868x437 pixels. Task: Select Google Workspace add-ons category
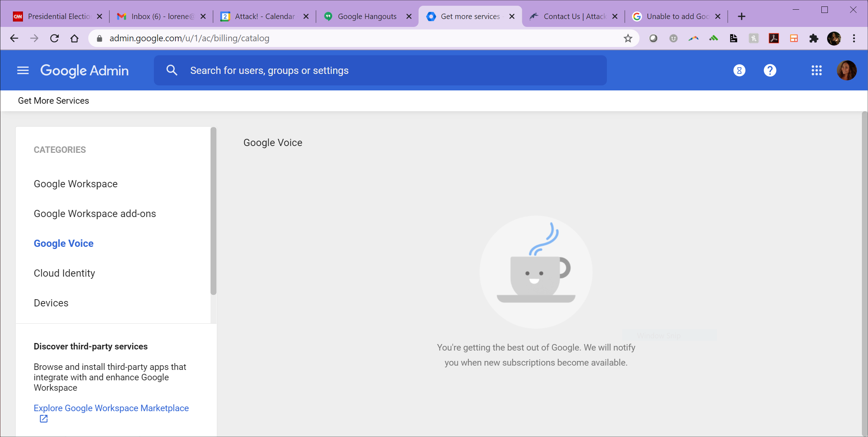[95, 213]
